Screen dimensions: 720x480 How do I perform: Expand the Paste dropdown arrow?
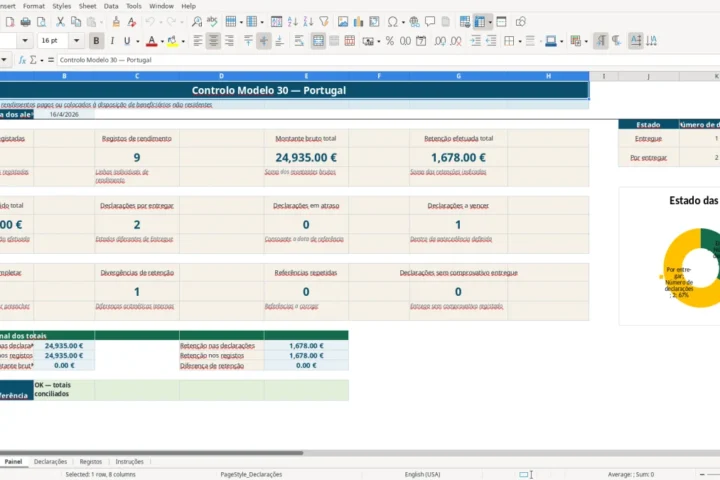tap(101, 22)
